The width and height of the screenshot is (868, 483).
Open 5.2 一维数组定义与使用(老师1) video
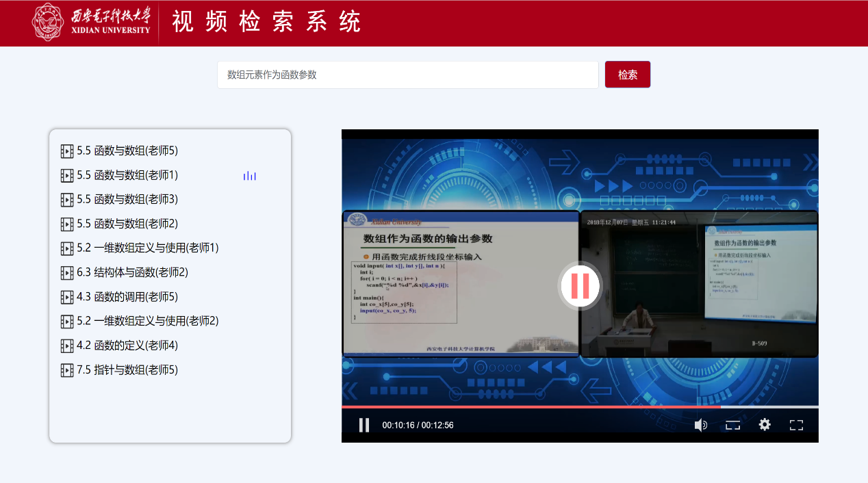click(147, 248)
